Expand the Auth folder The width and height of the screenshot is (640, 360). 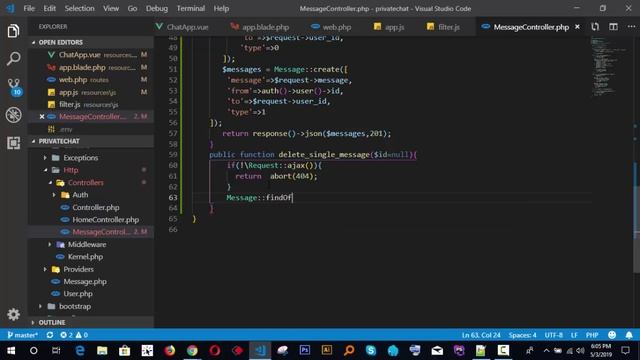(x=80, y=195)
